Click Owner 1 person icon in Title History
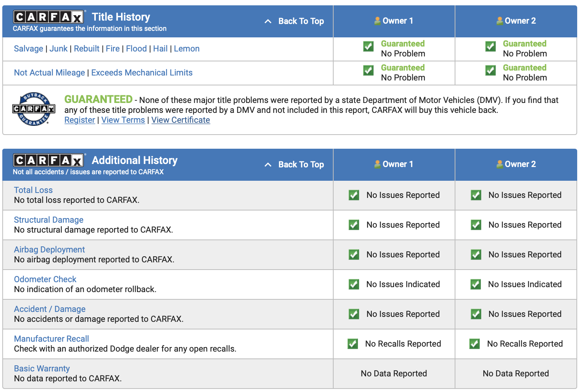581x392 pixels. [x=378, y=21]
